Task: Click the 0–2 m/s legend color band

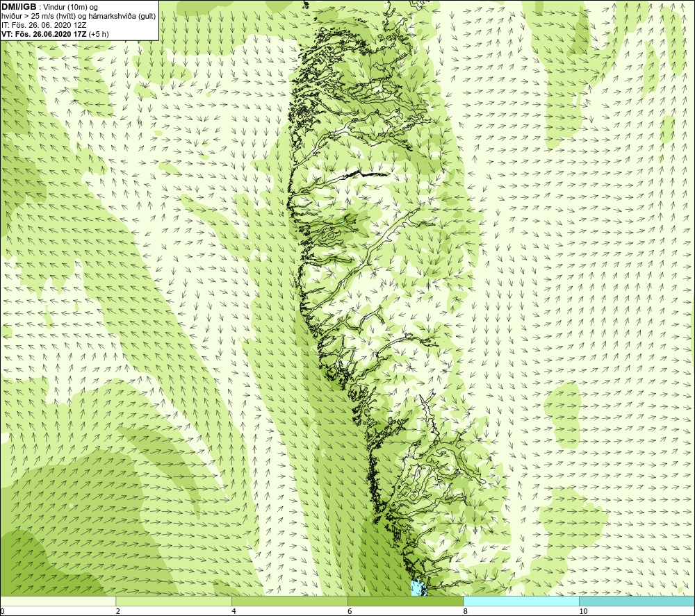Action: tap(58, 601)
